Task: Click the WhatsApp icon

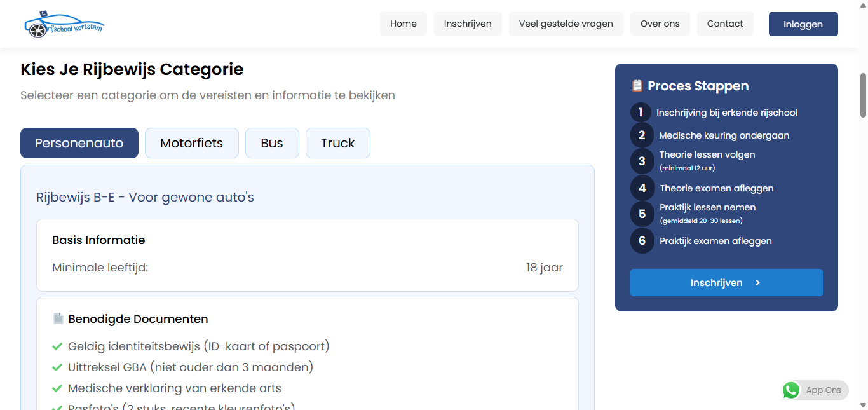Action: pos(791,390)
